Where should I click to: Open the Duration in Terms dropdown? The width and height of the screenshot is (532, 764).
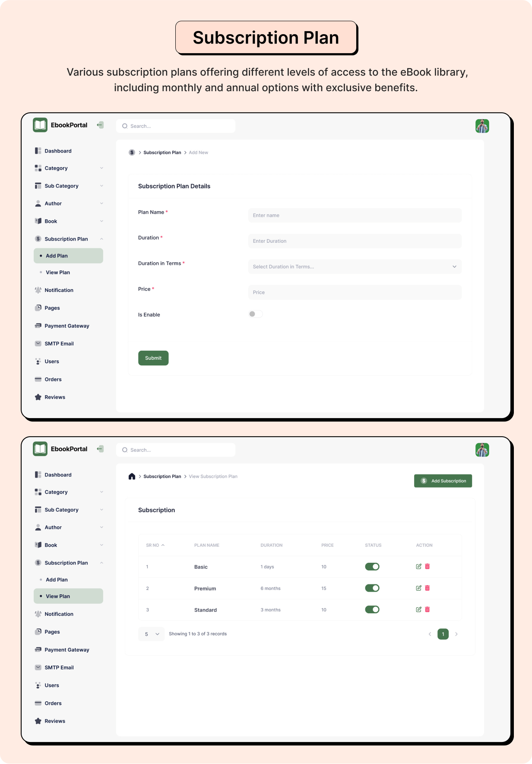355,266
